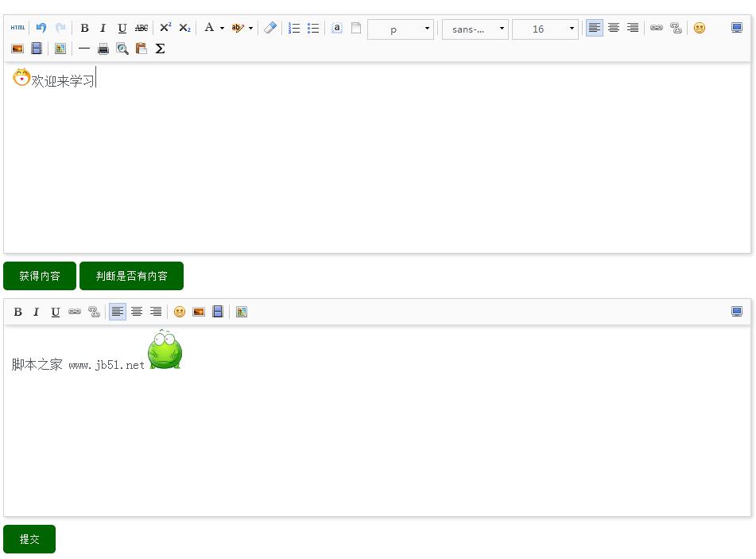
Task: Open the font size 16 dropdown
Action: tap(545, 29)
